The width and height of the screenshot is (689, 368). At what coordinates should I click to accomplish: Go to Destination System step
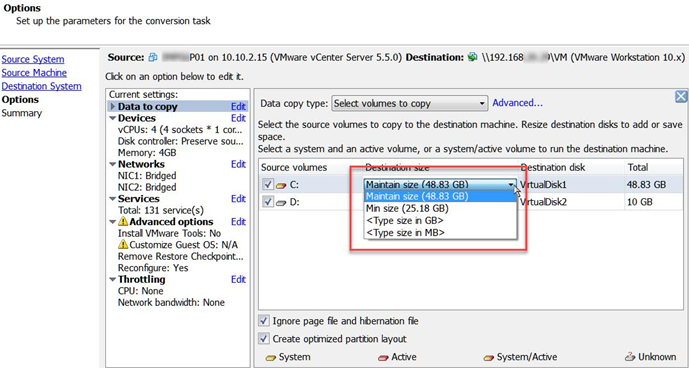(42, 86)
